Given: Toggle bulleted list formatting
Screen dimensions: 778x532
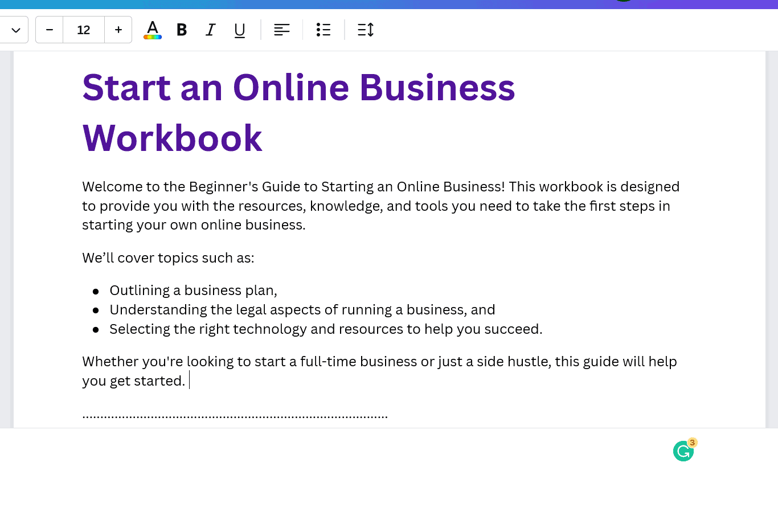Looking at the screenshot, I should click(324, 30).
